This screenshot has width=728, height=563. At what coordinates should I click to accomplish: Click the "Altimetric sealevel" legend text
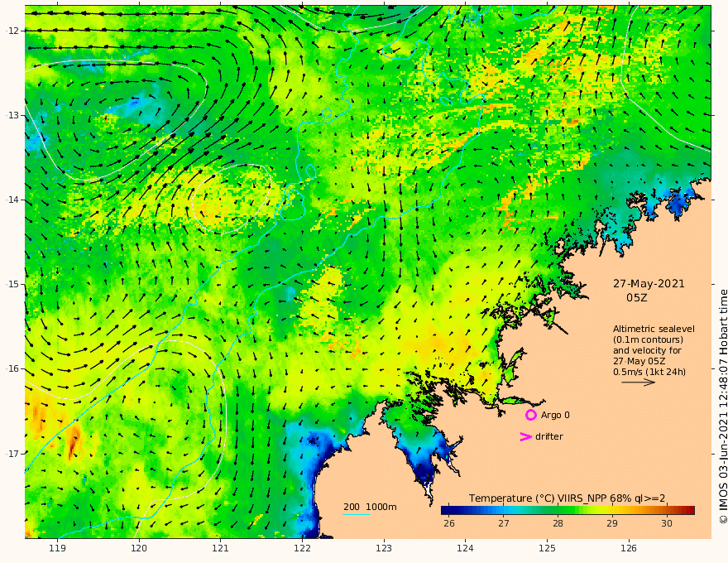click(x=654, y=329)
